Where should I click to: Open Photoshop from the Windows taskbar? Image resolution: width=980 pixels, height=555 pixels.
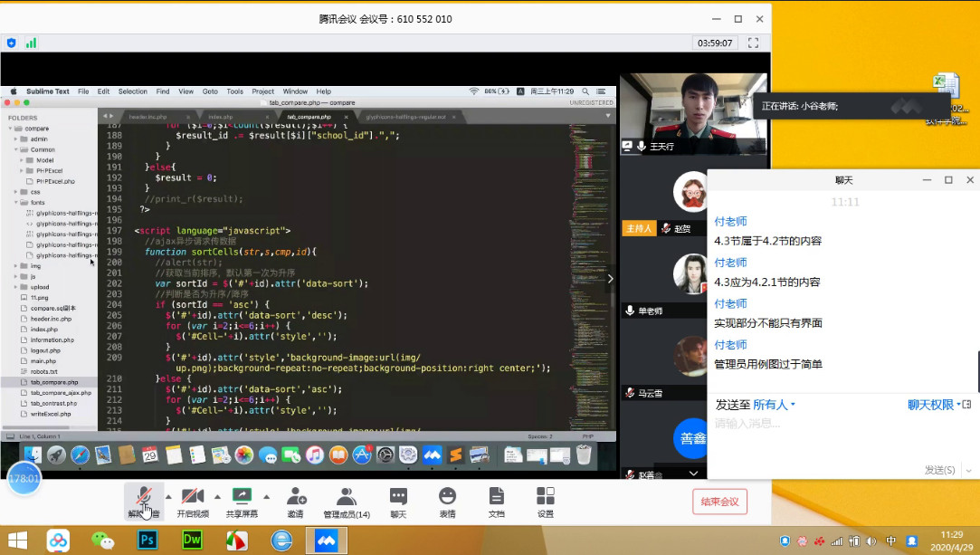click(x=147, y=541)
